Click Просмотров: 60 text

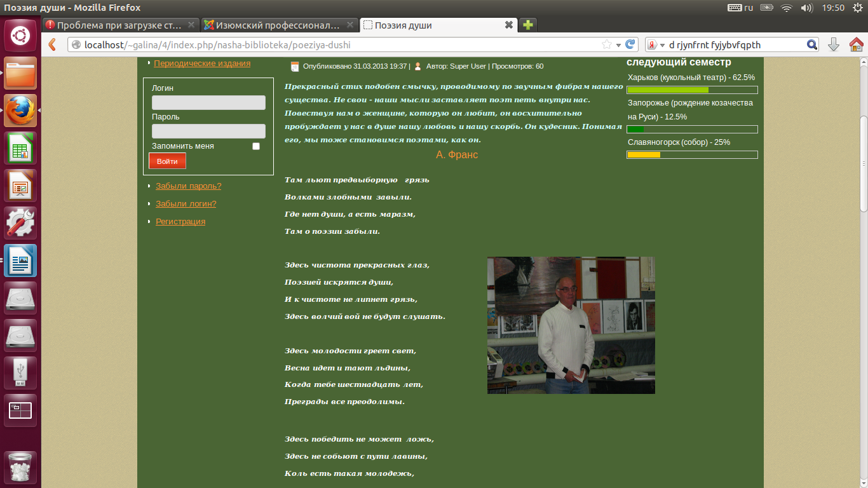(x=518, y=66)
